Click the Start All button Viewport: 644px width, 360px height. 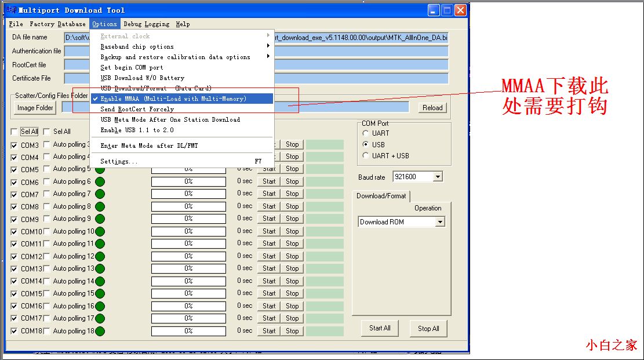(380, 328)
